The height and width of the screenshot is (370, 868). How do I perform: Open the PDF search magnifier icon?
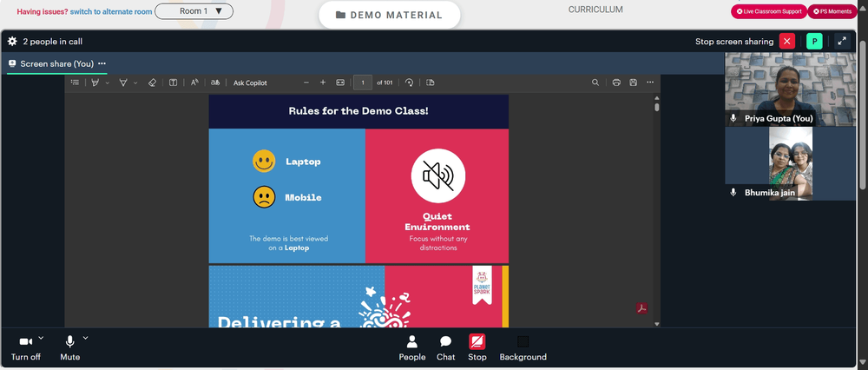(x=595, y=83)
